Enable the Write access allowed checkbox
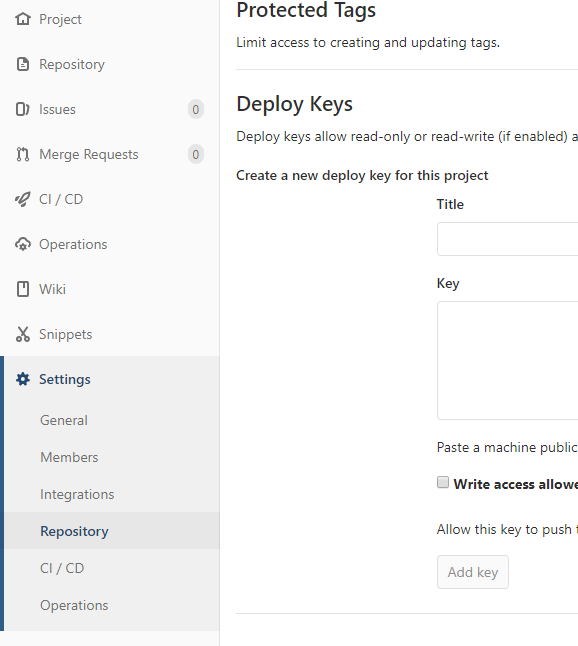The height and width of the screenshot is (646, 578). tap(443, 482)
